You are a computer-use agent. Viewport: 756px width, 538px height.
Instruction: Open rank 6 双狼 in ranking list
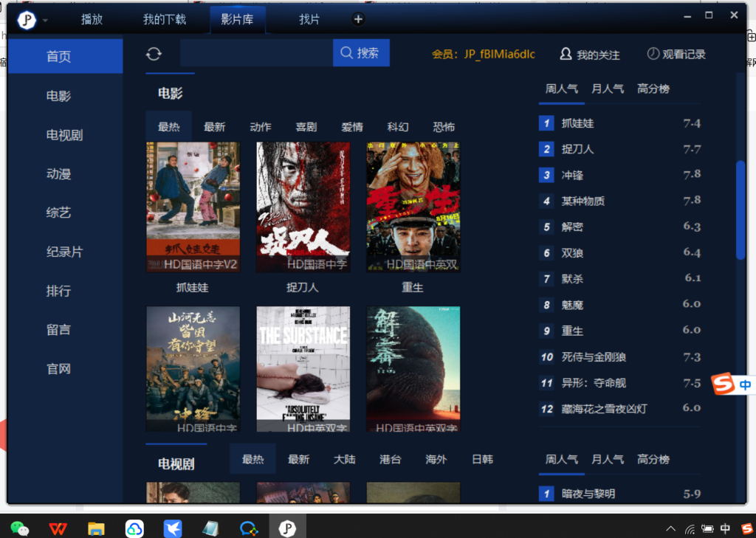(x=619, y=253)
